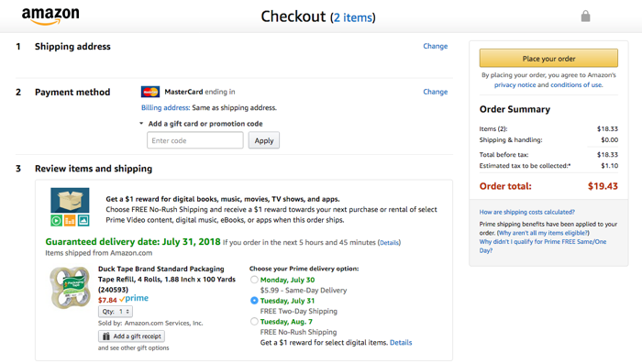Click the Total before tax $18.33 value
Screen dimensions: 642x364
click(x=607, y=155)
